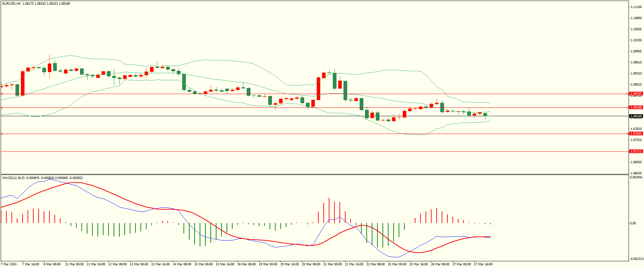644x268 pixels.
Task: Click the 1.07820 price axis label
Action: 636,129
